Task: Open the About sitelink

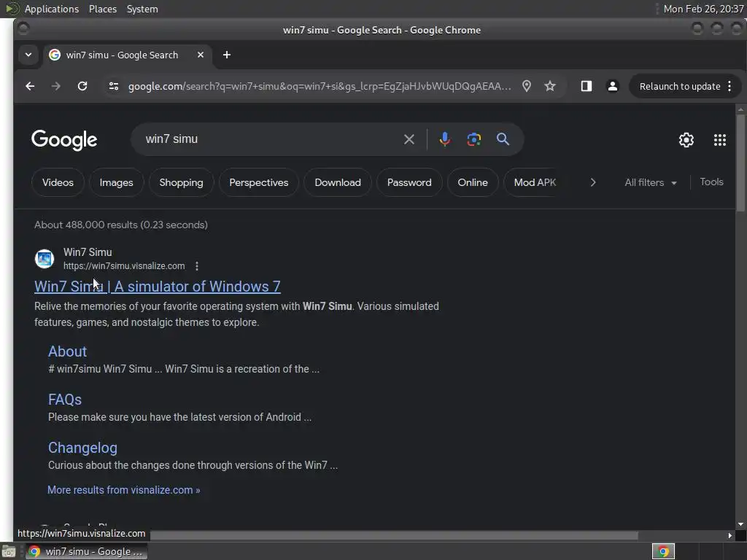Action: point(67,351)
